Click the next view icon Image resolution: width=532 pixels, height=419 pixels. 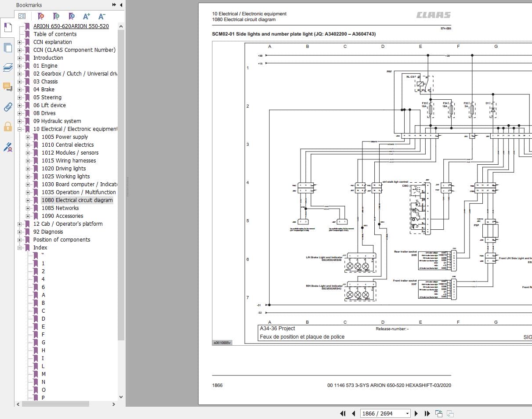(450, 413)
